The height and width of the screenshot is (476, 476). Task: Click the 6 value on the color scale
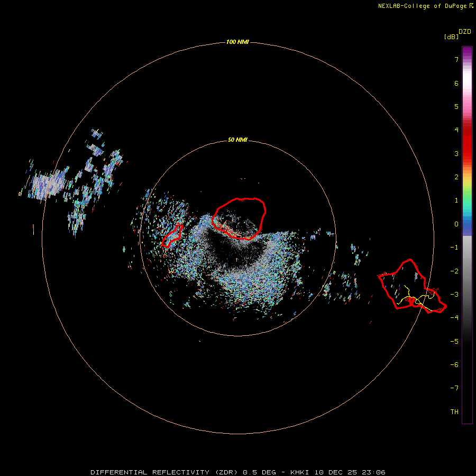point(456,83)
